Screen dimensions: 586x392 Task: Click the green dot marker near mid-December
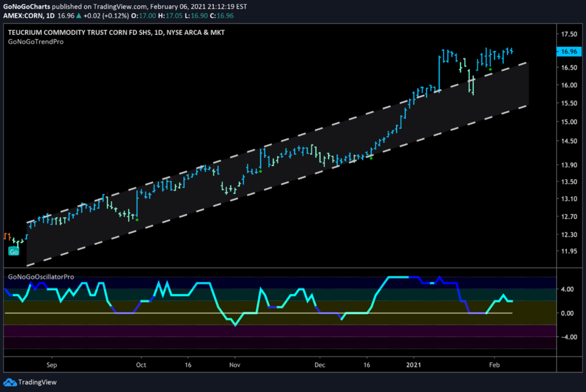click(x=371, y=158)
